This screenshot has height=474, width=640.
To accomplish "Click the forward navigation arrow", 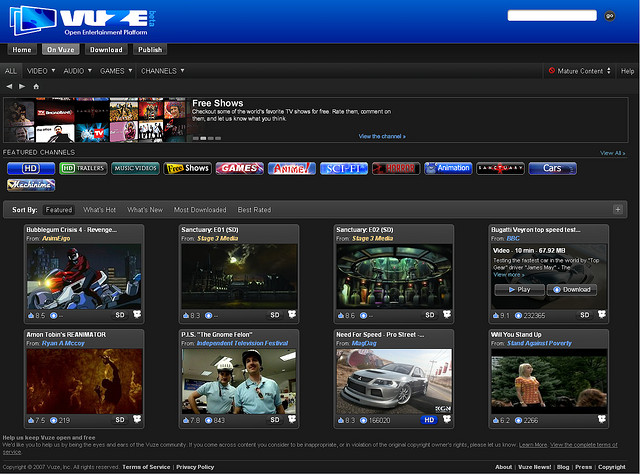I will (x=22, y=87).
